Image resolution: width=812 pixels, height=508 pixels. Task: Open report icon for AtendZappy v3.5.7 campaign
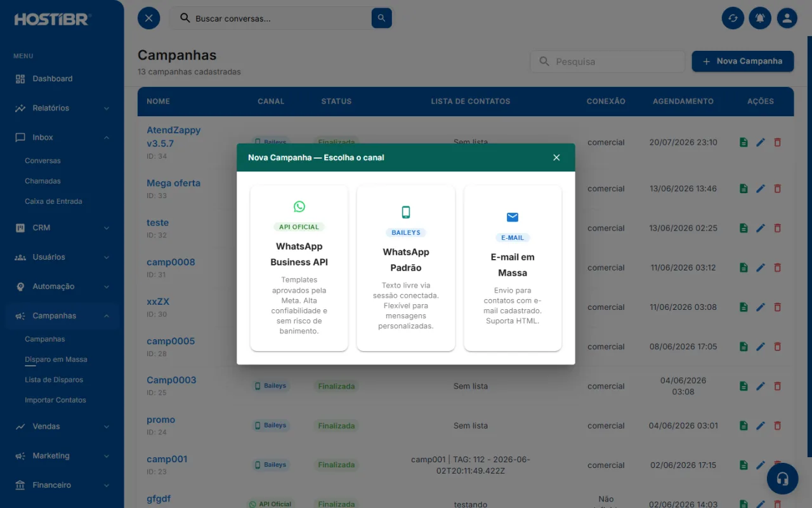(743, 142)
